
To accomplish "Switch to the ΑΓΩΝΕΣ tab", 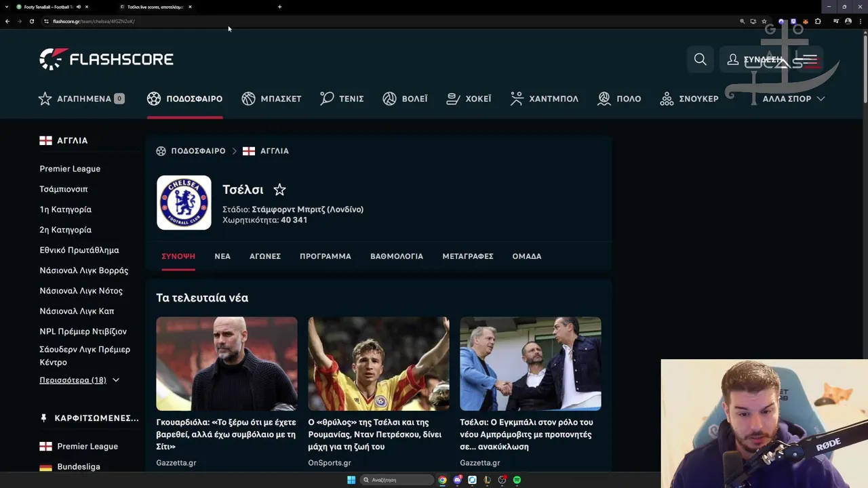I will [265, 256].
